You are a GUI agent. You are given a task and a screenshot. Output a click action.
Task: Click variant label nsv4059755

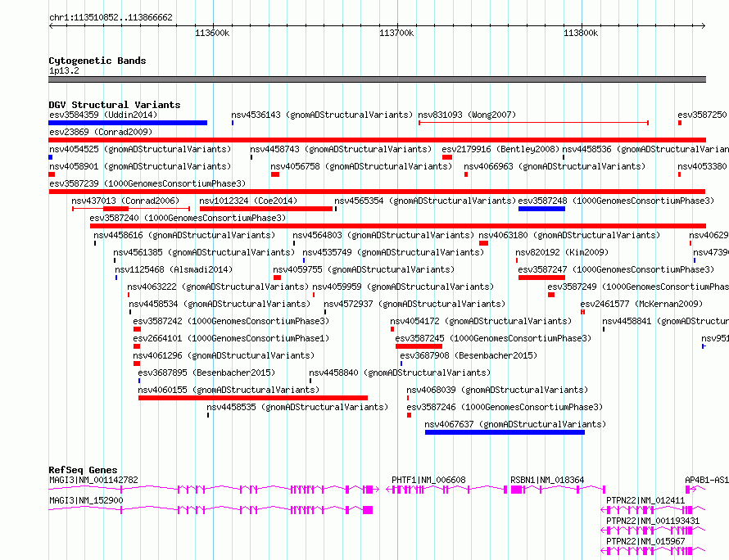364,269
